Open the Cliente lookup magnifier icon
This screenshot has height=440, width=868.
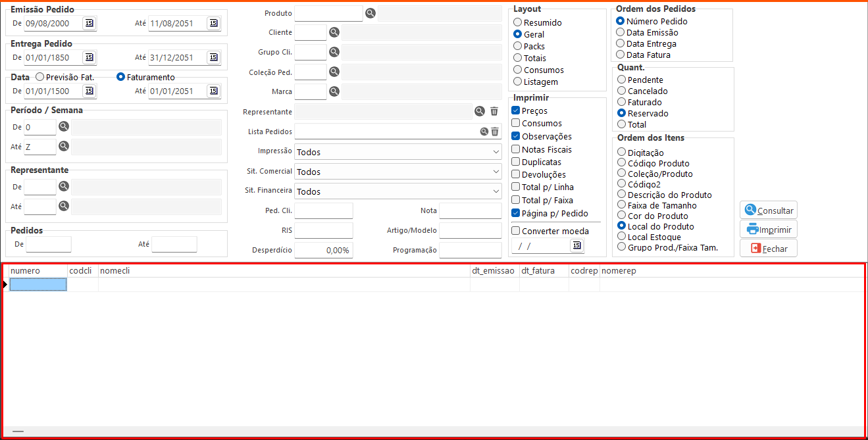coord(334,32)
